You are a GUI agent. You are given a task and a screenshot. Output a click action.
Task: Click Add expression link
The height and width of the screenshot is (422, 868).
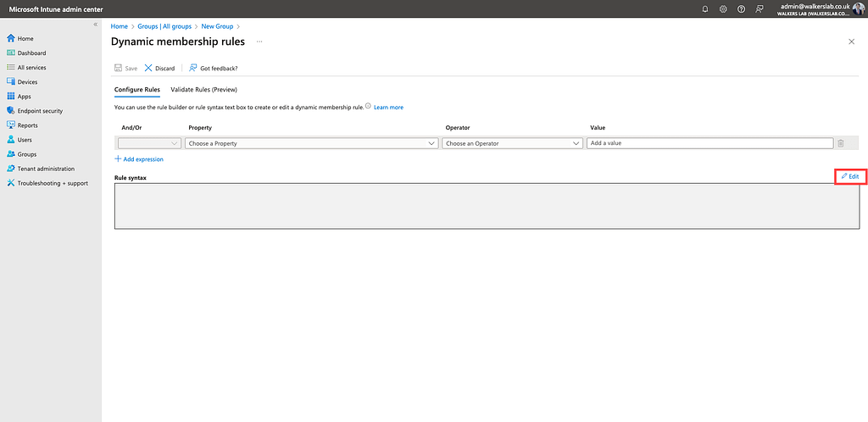point(139,159)
